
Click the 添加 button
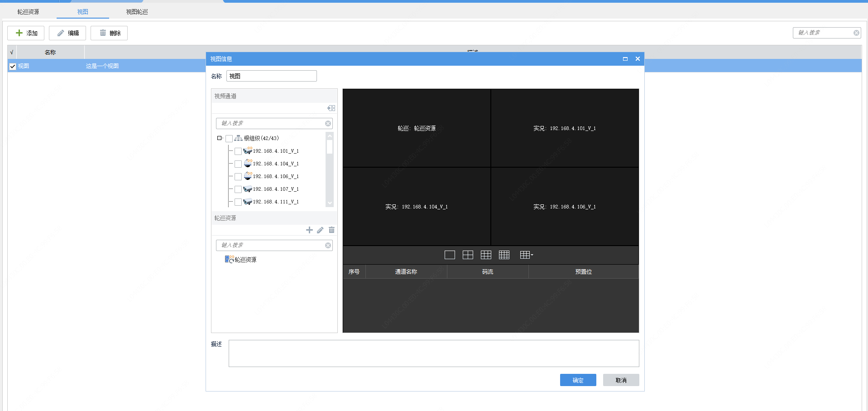[26, 33]
